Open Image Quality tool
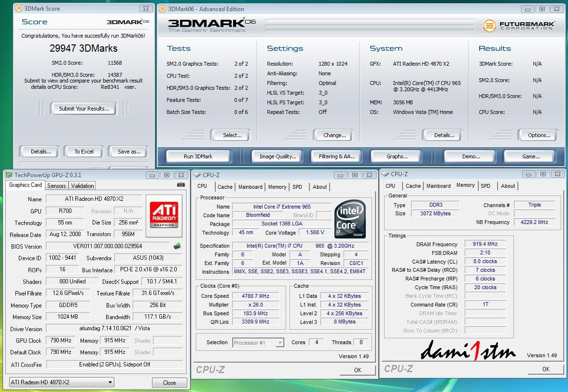Viewport: 568px width, 392px height. pyautogui.click(x=278, y=156)
